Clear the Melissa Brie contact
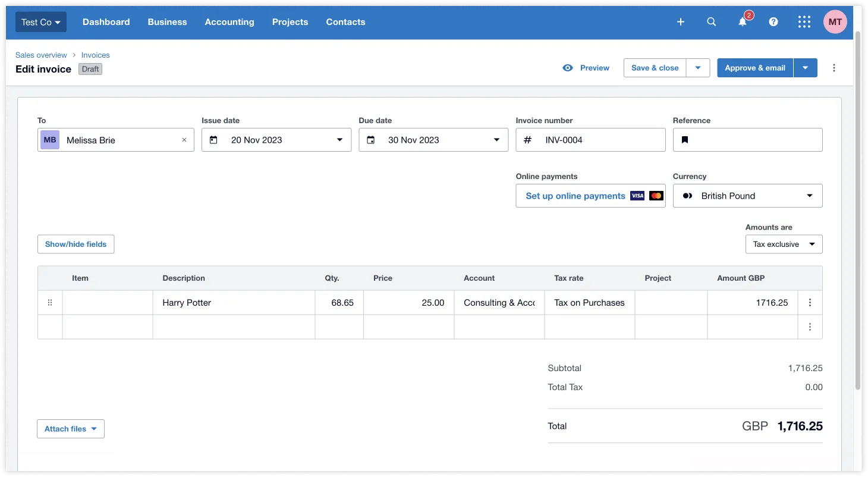Viewport: 868px width, 477px height. (x=184, y=140)
